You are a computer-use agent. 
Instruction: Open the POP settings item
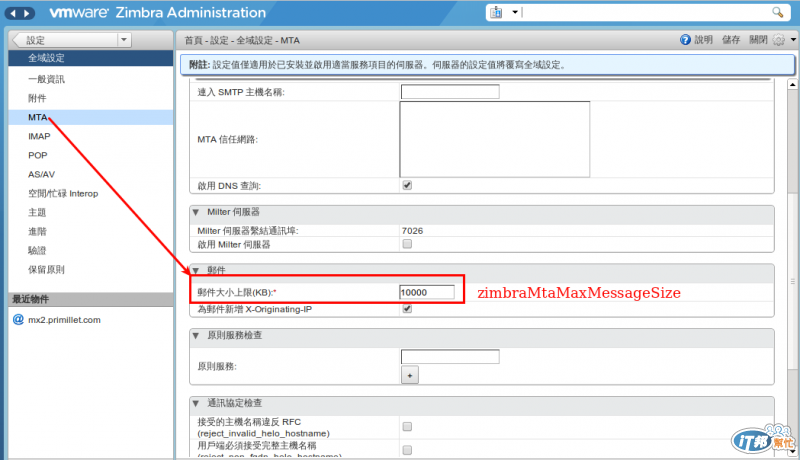point(38,155)
